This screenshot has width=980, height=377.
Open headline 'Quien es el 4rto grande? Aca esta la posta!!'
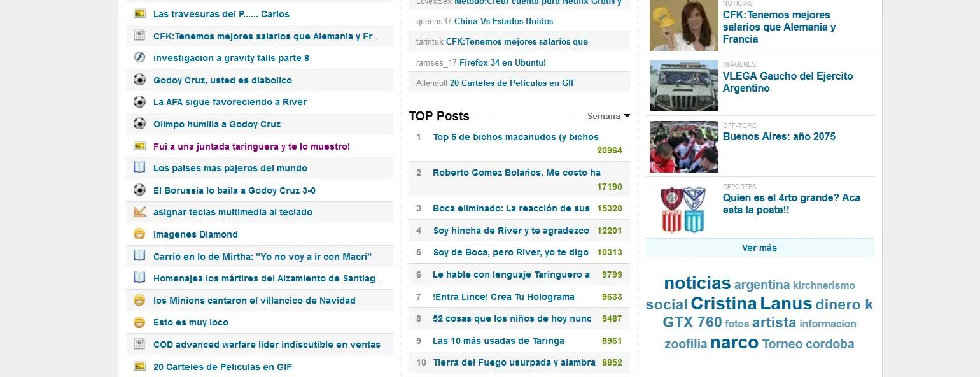pyautogui.click(x=791, y=204)
